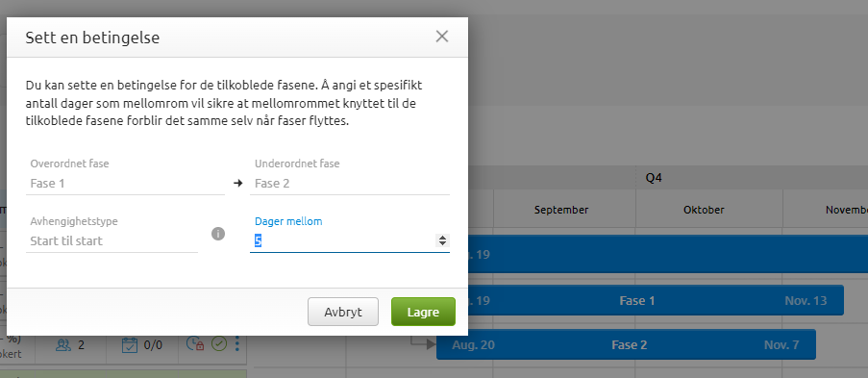Click the 'Underordnet fase' field showing Fase 2
This screenshot has width=868, height=378.
tap(349, 183)
